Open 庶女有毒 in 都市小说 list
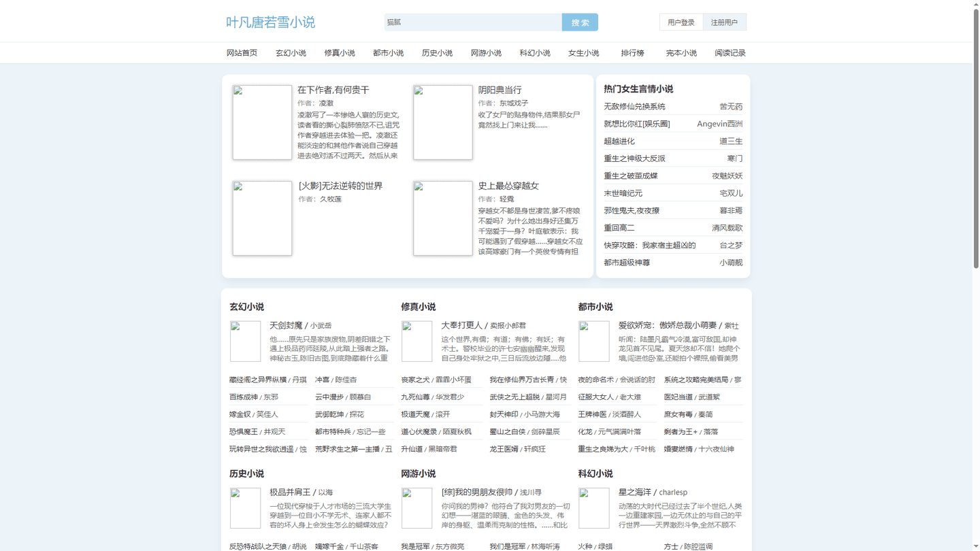This screenshot has height=551, width=980. [679, 414]
